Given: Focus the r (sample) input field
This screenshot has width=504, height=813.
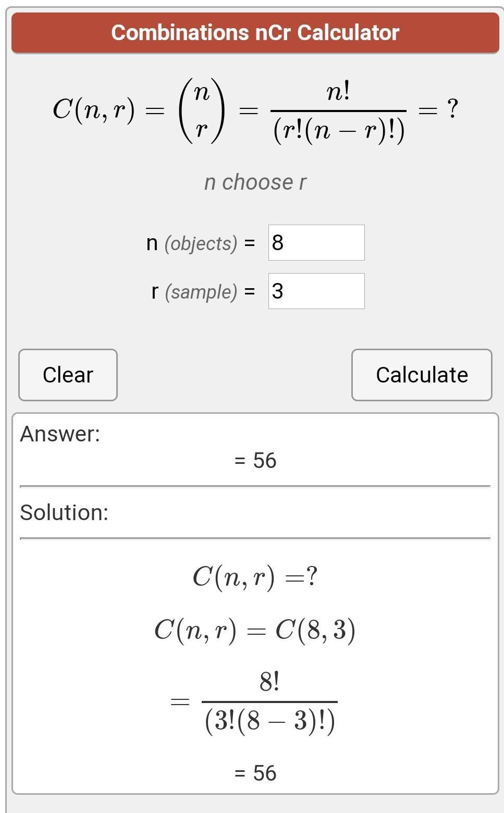Looking at the screenshot, I should pyautogui.click(x=316, y=291).
